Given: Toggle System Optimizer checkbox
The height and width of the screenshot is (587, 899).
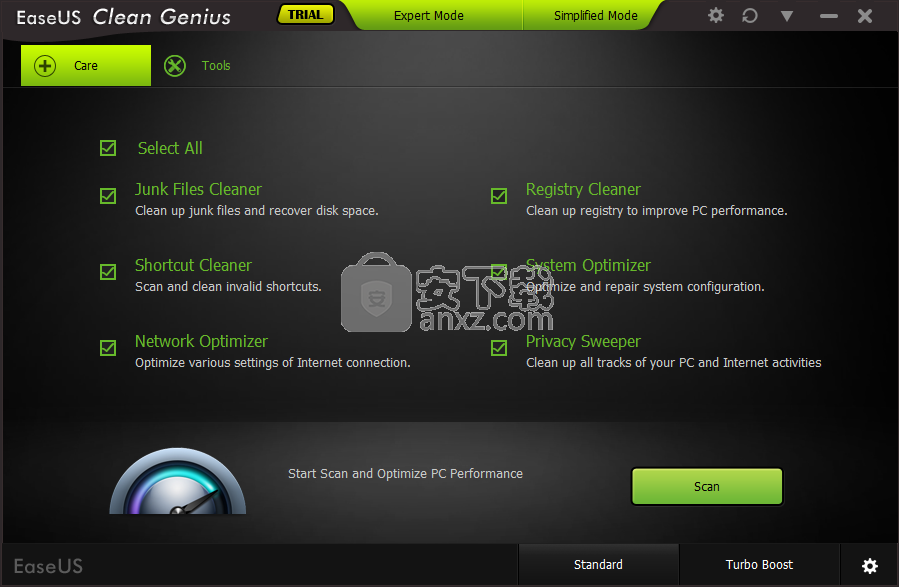Looking at the screenshot, I should point(499,272).
